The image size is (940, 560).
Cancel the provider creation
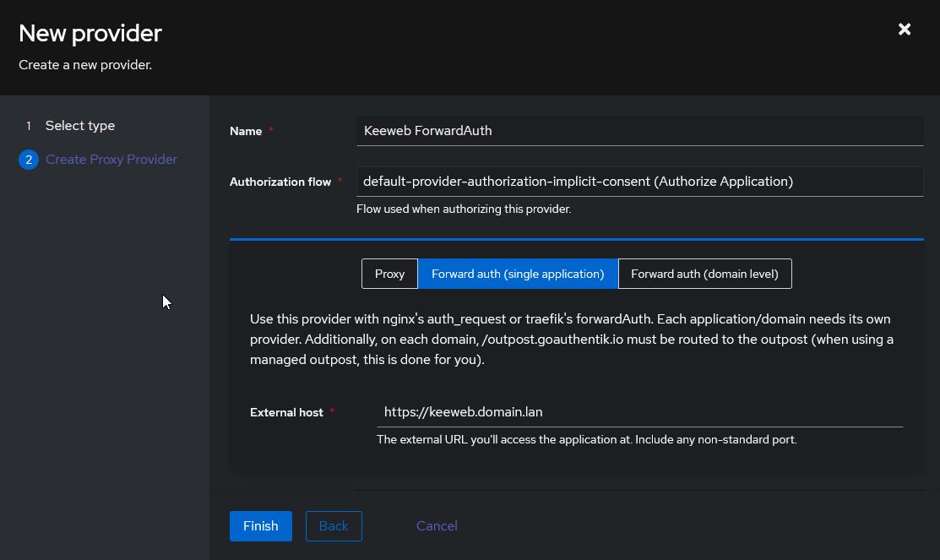tap(437, 526)
